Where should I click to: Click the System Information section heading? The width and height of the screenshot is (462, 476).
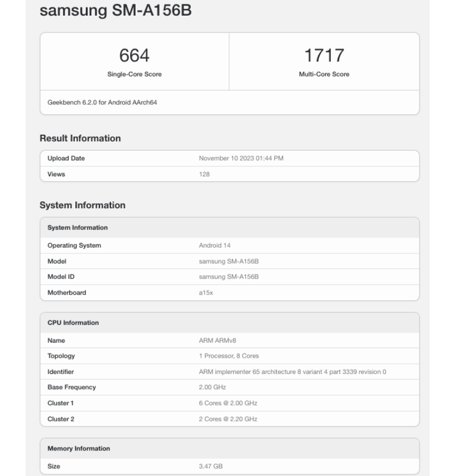(x=82, y=205)
